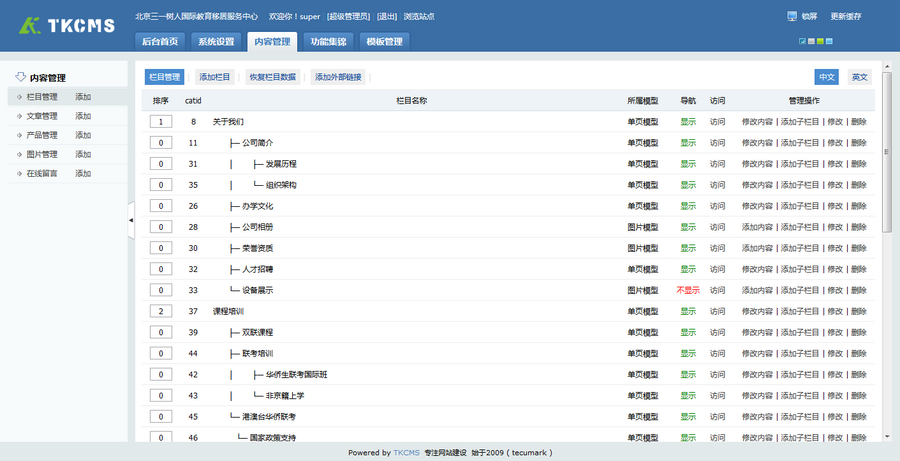Select 文章管理 in the sidebar

click(42, 116)
